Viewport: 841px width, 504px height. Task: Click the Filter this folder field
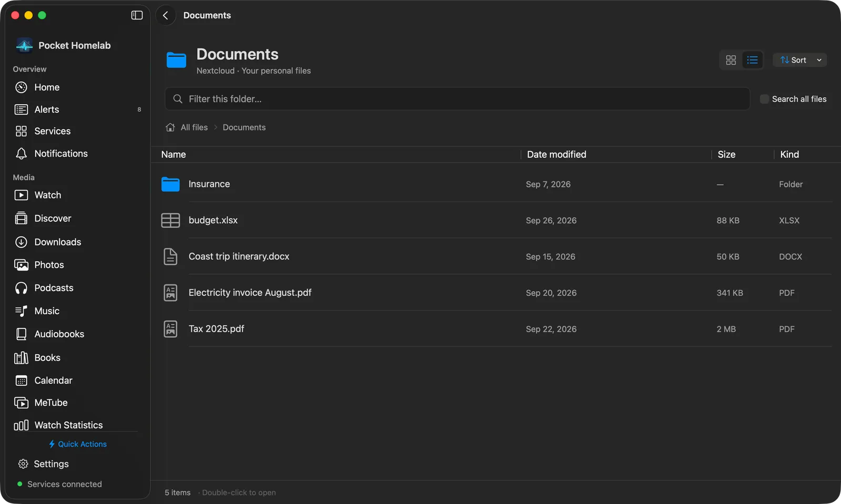457,99
